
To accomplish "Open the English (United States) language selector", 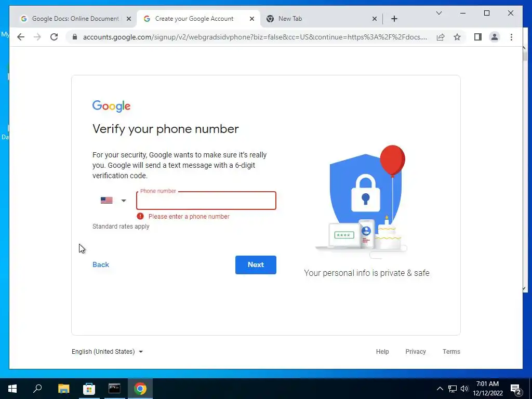I will click(107, 352).
